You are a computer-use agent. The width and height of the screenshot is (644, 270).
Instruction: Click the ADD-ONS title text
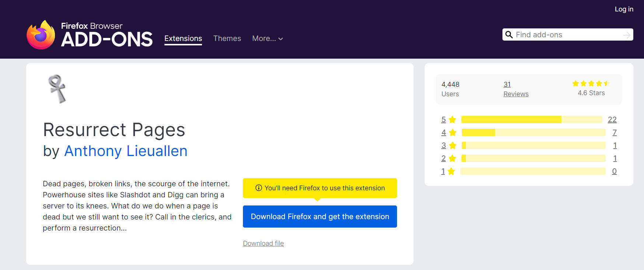tap(107, 39)
